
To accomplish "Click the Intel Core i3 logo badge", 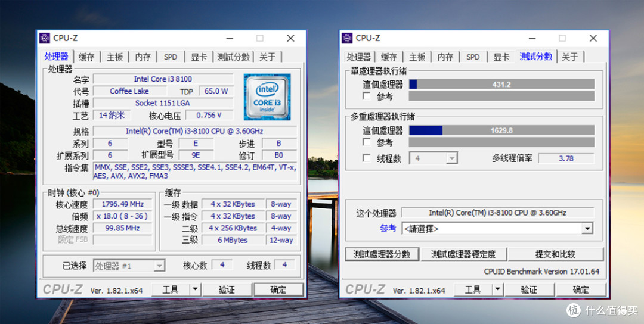I will click(x=267, y=97).
